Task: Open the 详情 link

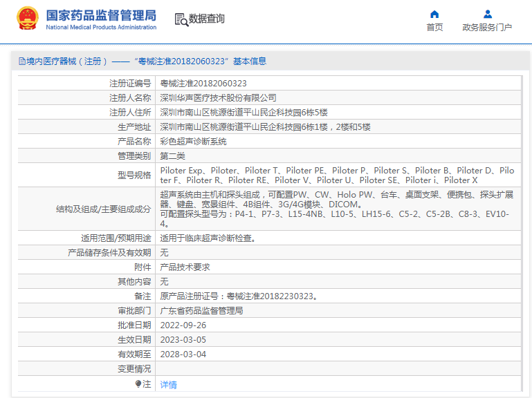Action: pos(168,384)
